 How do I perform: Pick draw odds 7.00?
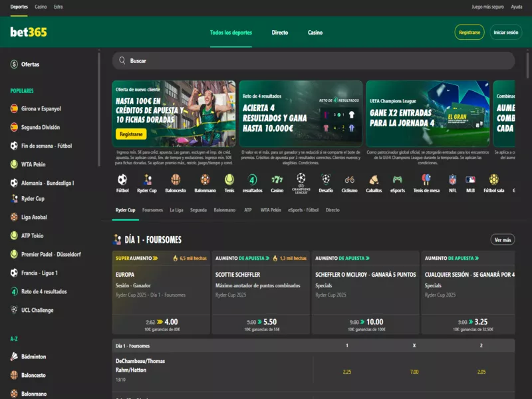click(414, 372)
